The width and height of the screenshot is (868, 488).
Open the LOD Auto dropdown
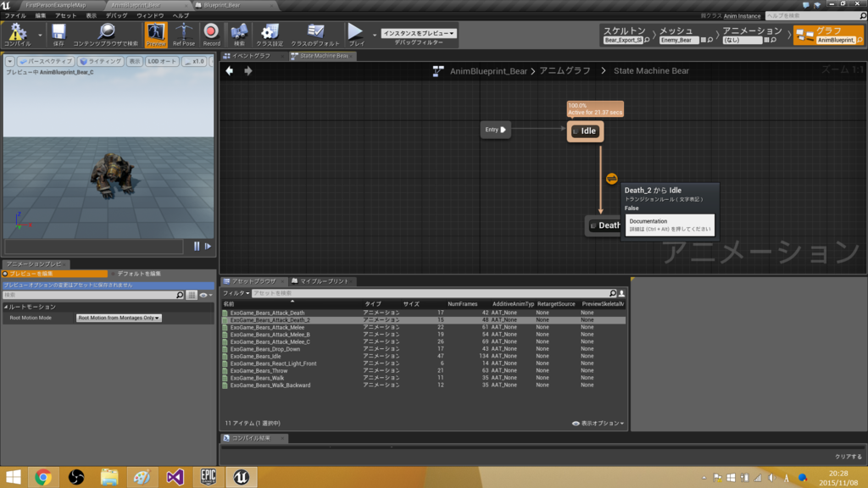[162, 61]
